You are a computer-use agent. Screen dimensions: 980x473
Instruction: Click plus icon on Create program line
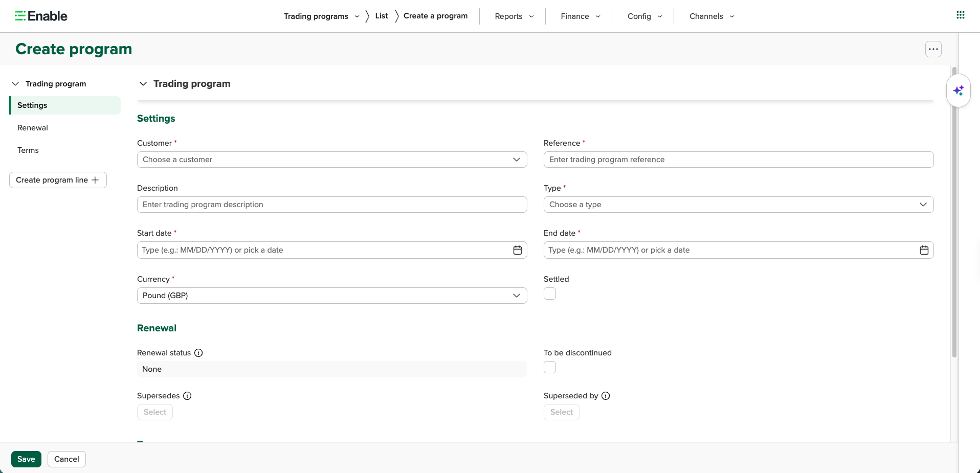[x=95, y=180]
